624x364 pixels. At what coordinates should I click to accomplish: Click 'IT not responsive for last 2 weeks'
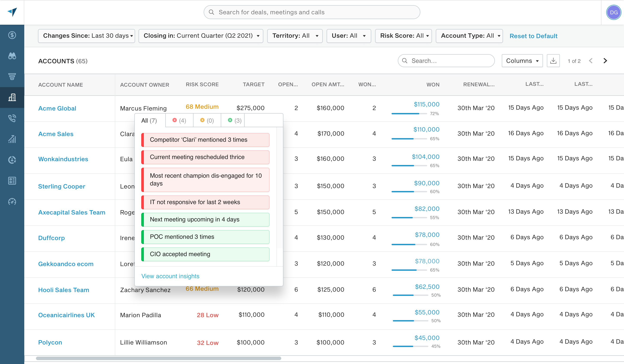205,202
